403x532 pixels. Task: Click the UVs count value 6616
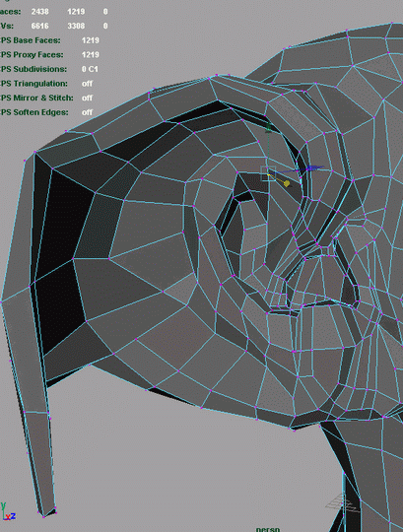tap(40, 26)
